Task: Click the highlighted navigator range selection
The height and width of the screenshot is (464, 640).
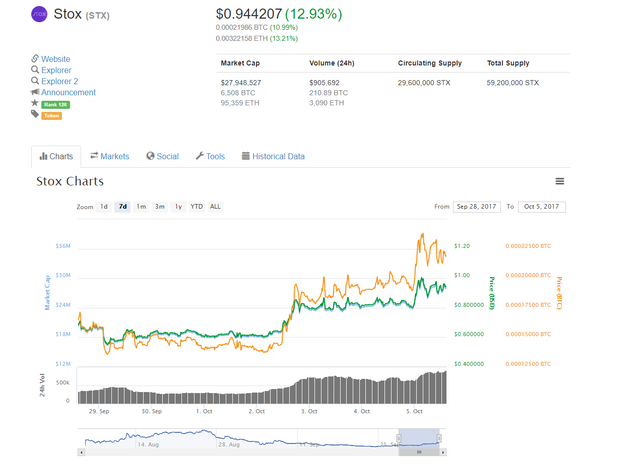Action: (x=419, y=438)
